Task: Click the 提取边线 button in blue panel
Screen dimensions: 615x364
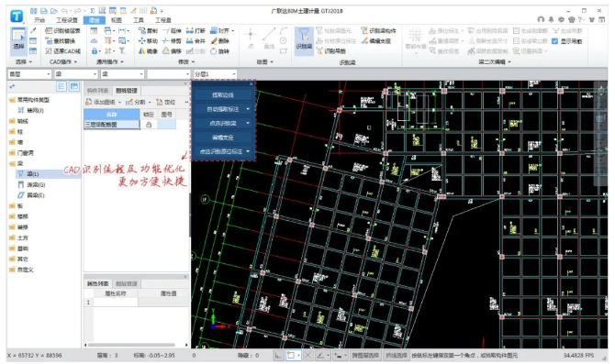Action: click(223, 95)
